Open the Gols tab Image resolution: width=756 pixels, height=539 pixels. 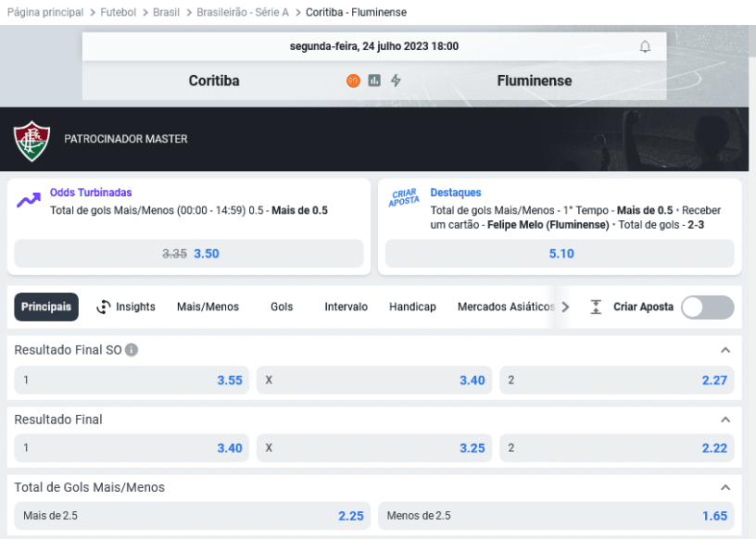tap(282, 307)
